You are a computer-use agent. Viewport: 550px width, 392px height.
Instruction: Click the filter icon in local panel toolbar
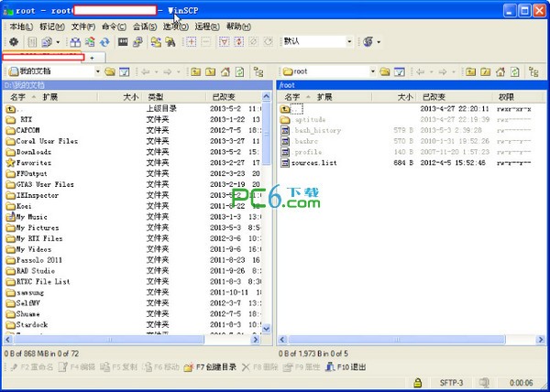point(124,71)
